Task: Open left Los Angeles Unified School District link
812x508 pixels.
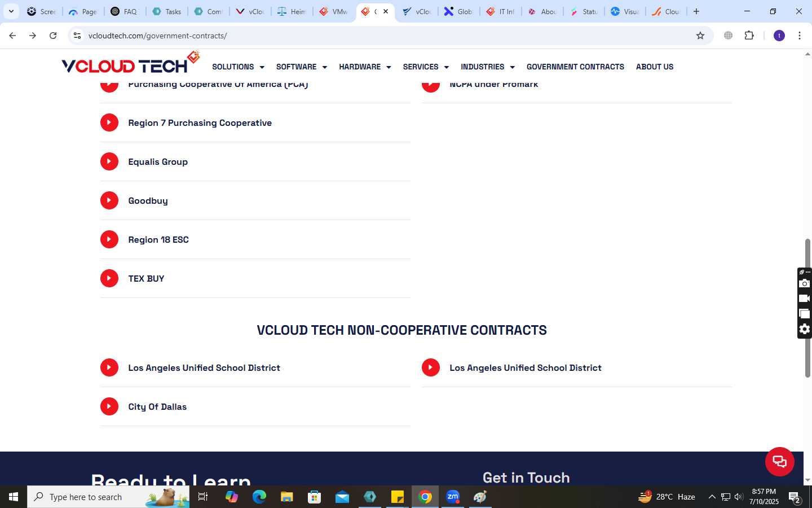Action: tap(204, 367)
